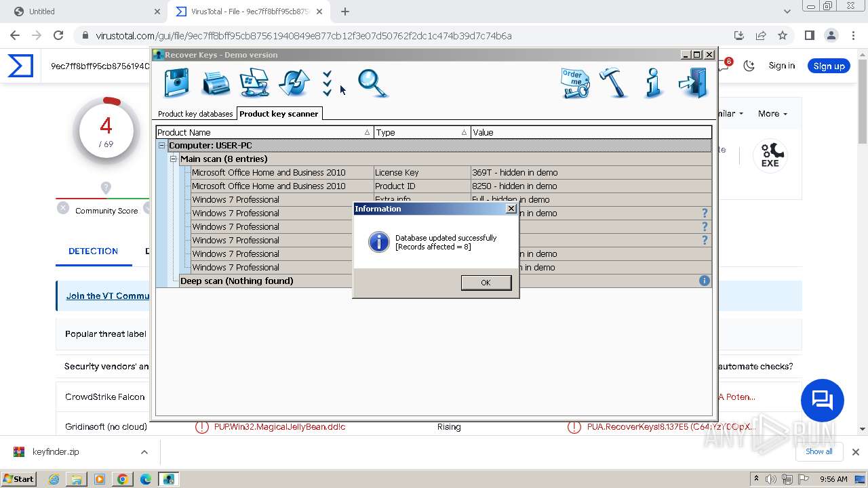Close the downloads bar
Screen dimensions: 868x488
click(856, 452)
